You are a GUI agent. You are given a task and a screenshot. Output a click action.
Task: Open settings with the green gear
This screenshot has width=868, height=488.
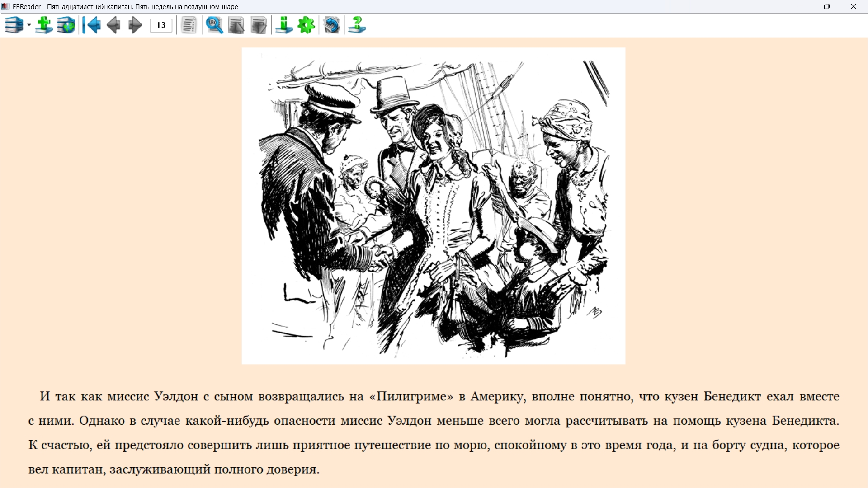coord(307,25)
